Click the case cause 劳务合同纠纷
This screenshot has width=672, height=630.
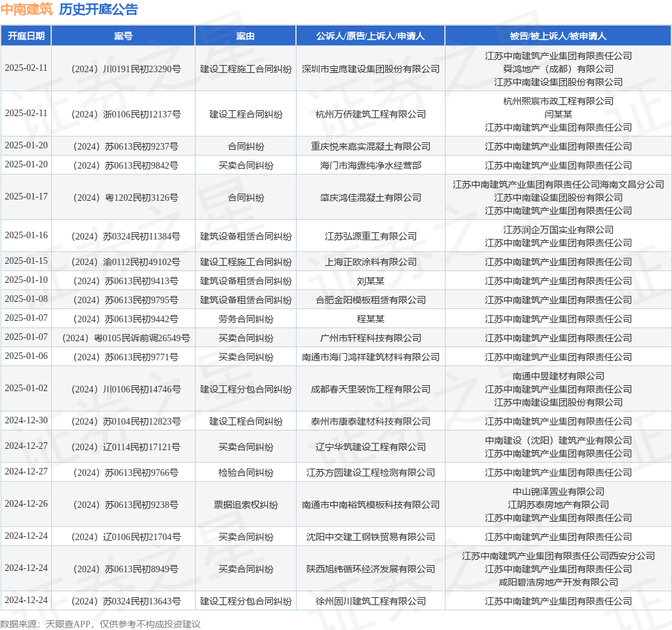click(x=245, y=320)
